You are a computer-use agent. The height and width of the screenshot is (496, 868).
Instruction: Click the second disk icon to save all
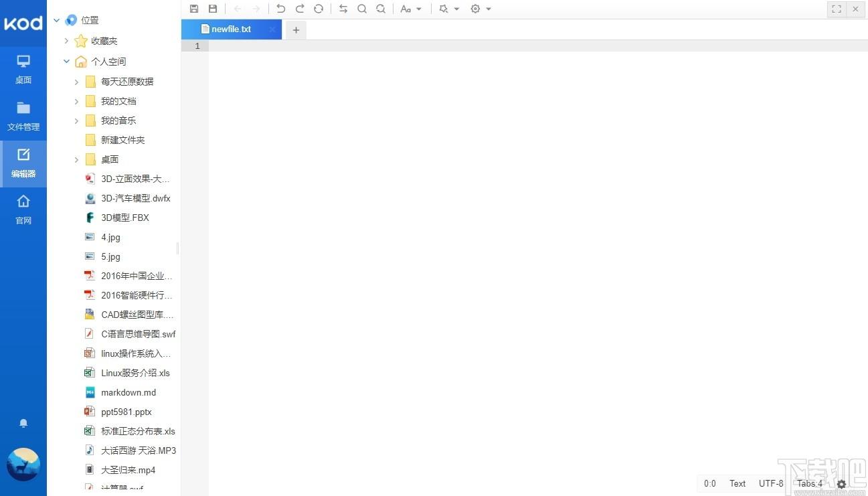coord(213,9)
